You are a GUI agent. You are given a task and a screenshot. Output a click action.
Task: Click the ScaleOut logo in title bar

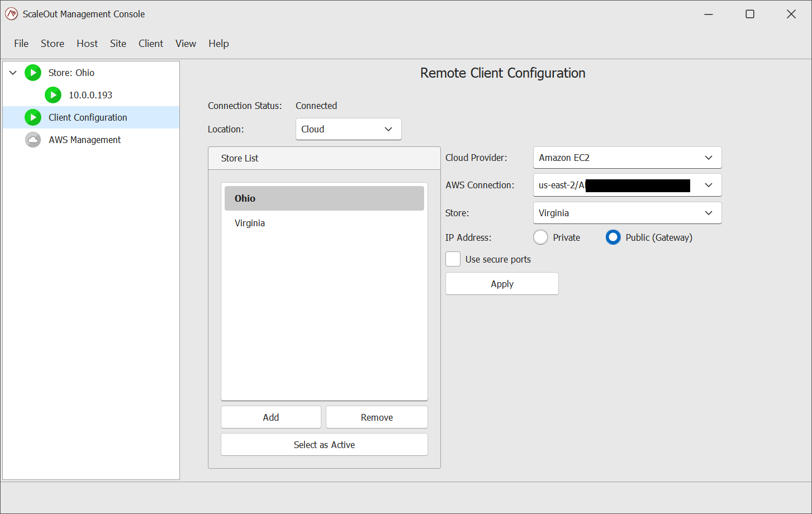click(x=11, y=14)
